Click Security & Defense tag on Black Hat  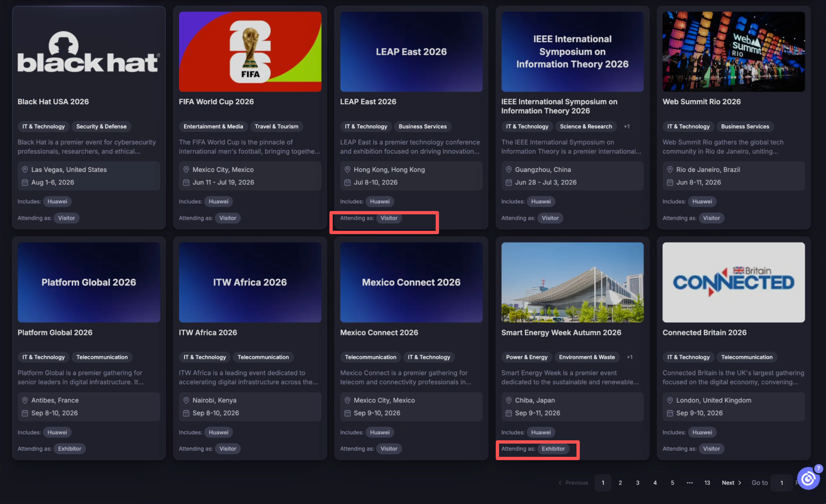coord(101,127)
